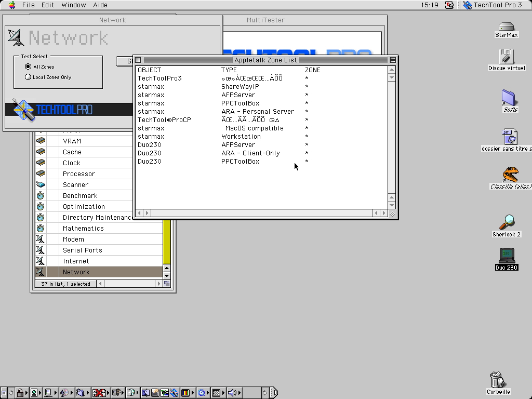Image resolution: width=532 pixels, height=399 pixels.
Task: Click the Zone List bottom scroll down arrow
Action: pos(392,205)
